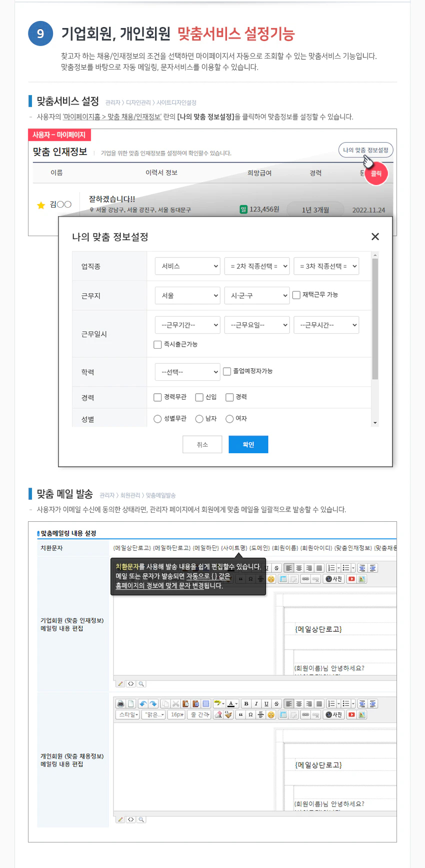Open 스타일 dropdown in personal member editor
The width and height of the screenshot is (425, 868).
[x=128, y=715]
